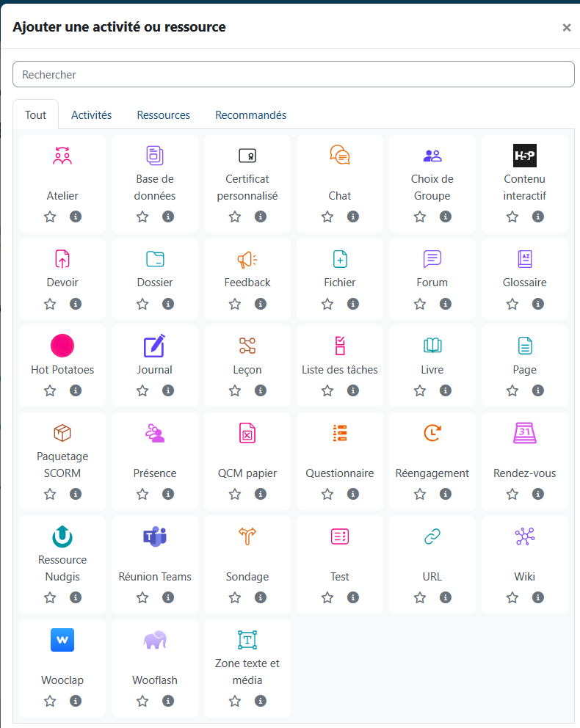This screenshot has height=728, width=580.
Task: Open the info icon for Glossaire
Action: (537, 304)
